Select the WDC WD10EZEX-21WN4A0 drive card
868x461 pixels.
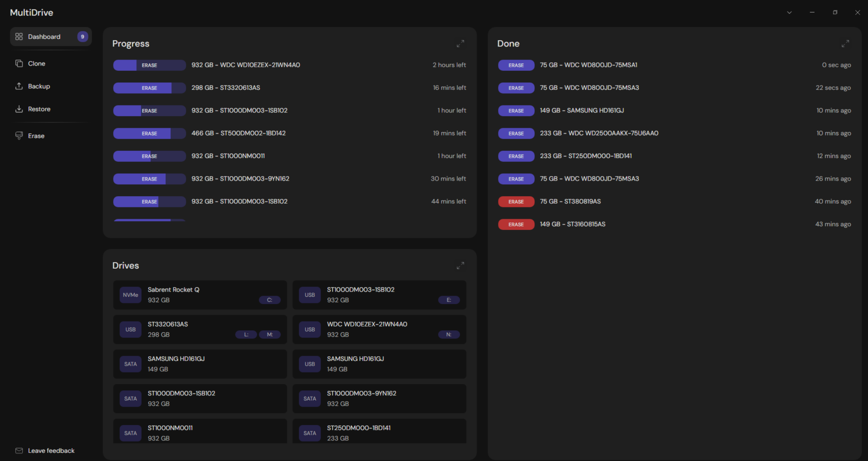(379, 329)
